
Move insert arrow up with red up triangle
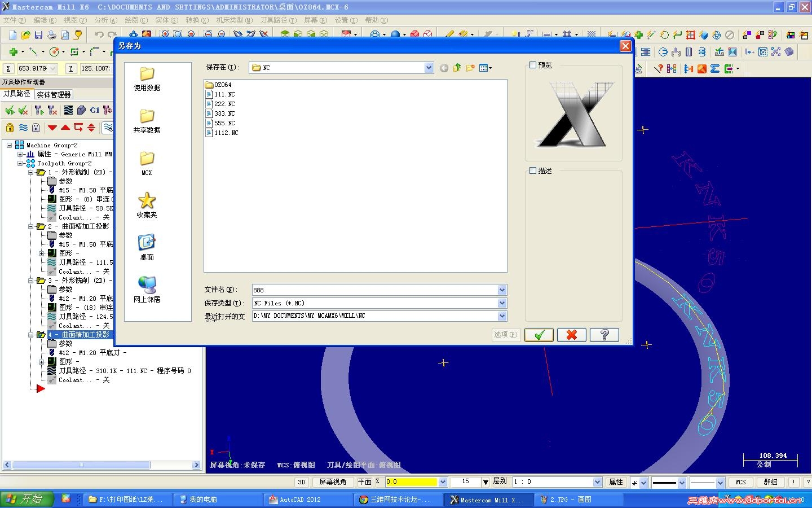tap(65, 128)
